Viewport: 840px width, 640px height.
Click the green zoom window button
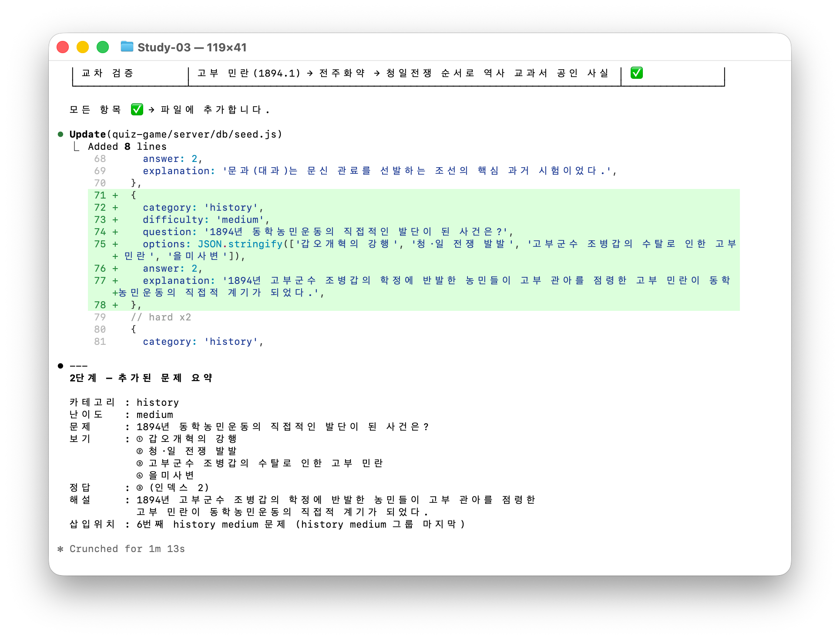[103, 47]
